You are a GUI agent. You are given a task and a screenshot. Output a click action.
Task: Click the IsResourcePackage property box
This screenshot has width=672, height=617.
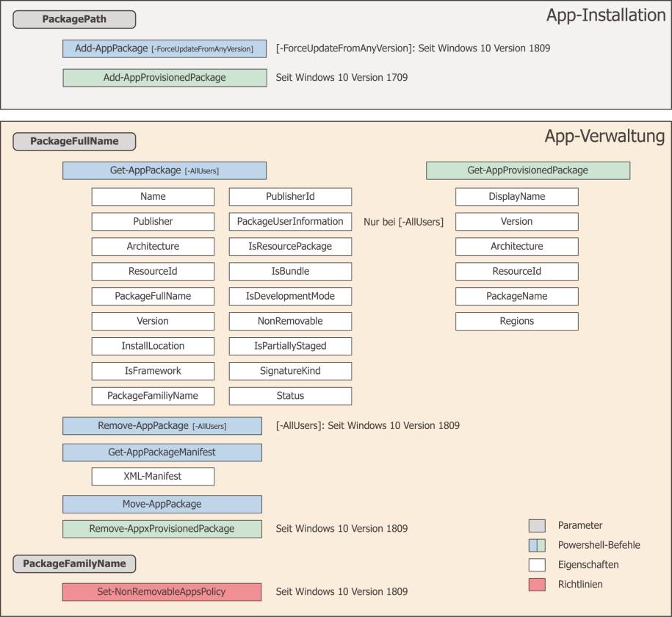point(290,246)
